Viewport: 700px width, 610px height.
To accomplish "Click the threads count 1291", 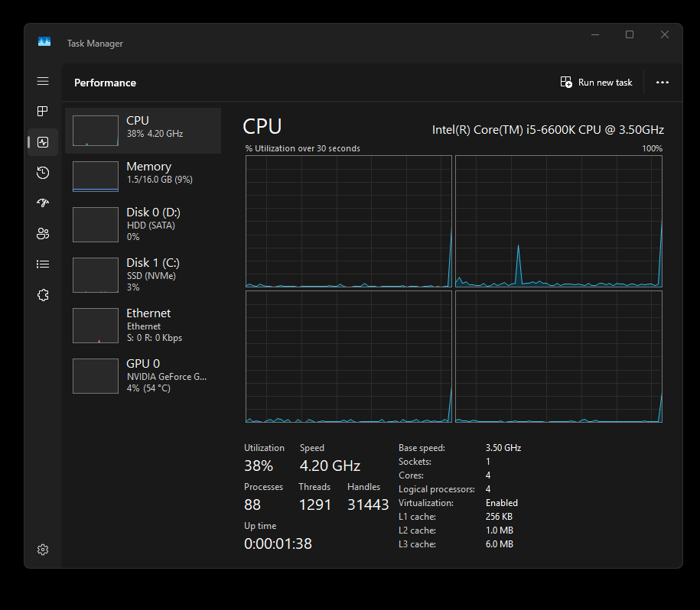I will point(314,505).
